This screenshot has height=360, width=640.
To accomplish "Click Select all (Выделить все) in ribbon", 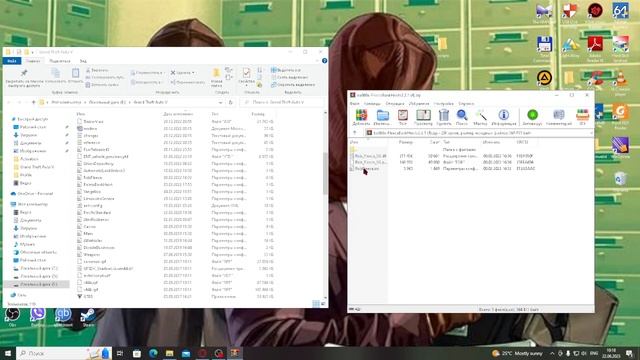I will click(x=286, y=70).
